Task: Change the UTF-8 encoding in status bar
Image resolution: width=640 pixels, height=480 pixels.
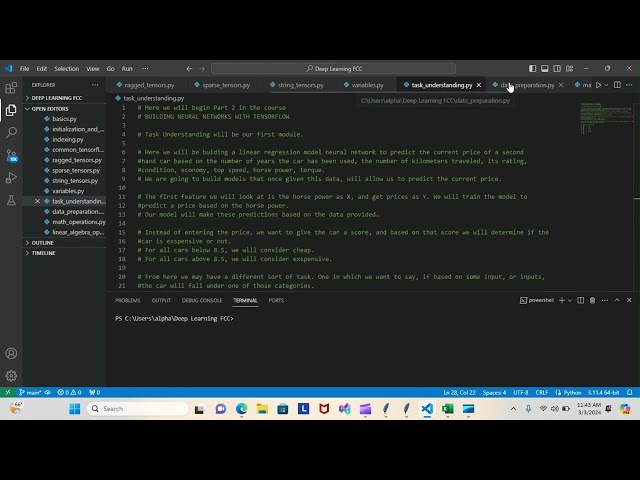Action: pos(521,393)
